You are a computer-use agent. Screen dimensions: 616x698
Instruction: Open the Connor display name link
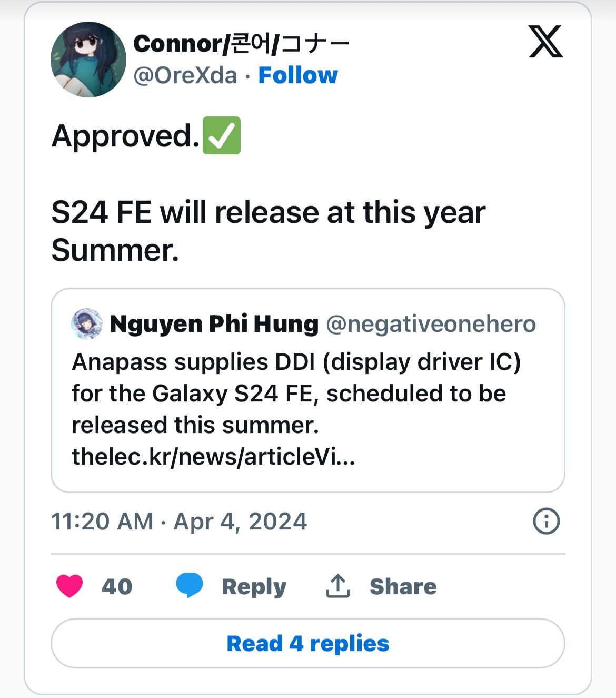click(241, 44)
